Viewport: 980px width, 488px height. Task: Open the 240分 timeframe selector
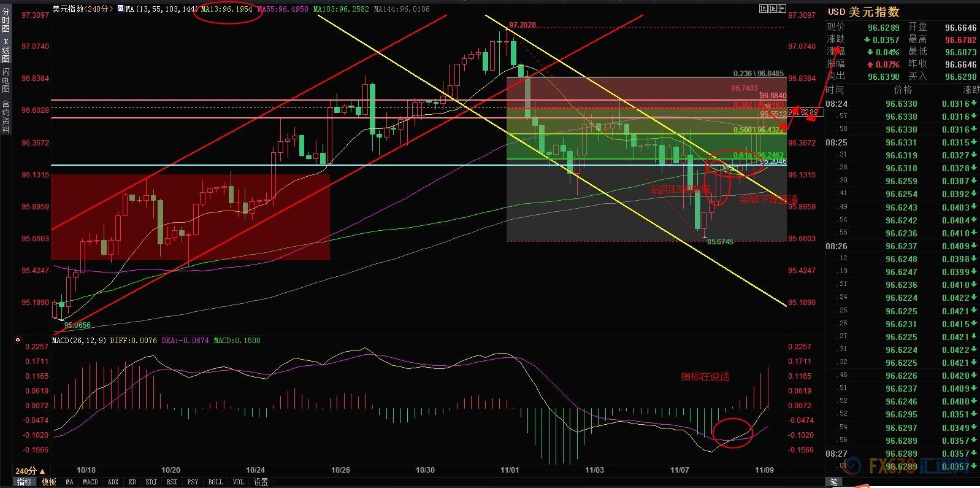click(30, 471)
